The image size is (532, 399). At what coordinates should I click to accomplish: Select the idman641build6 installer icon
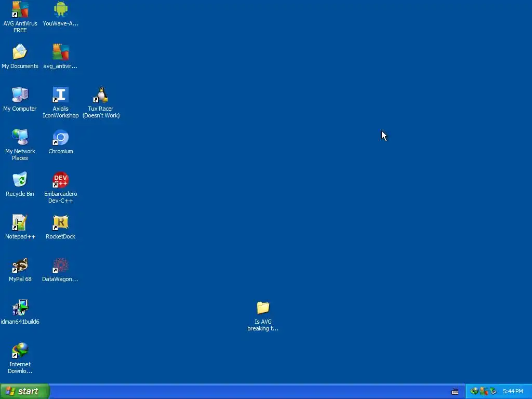pyautogui.click(x=20, y=308)
